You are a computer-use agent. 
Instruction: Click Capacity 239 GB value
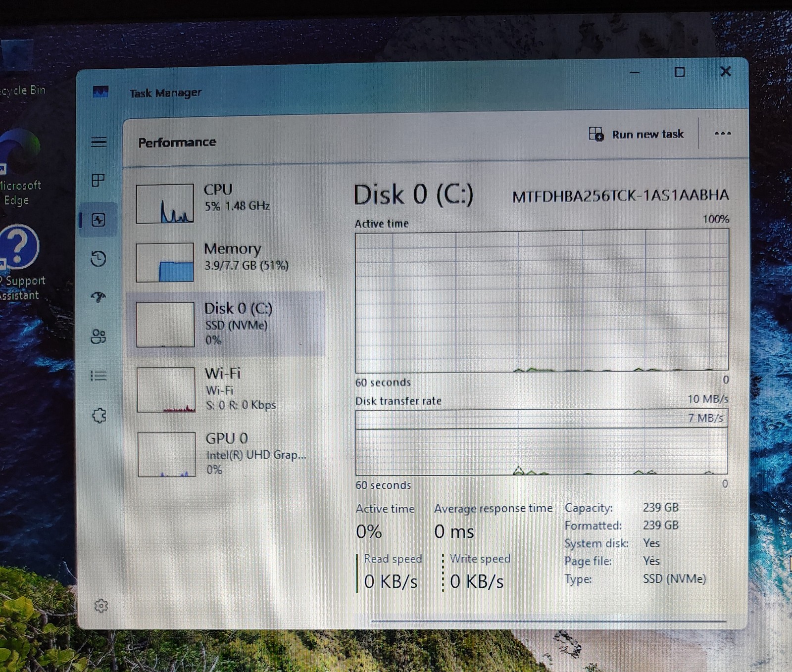[661, 507]
